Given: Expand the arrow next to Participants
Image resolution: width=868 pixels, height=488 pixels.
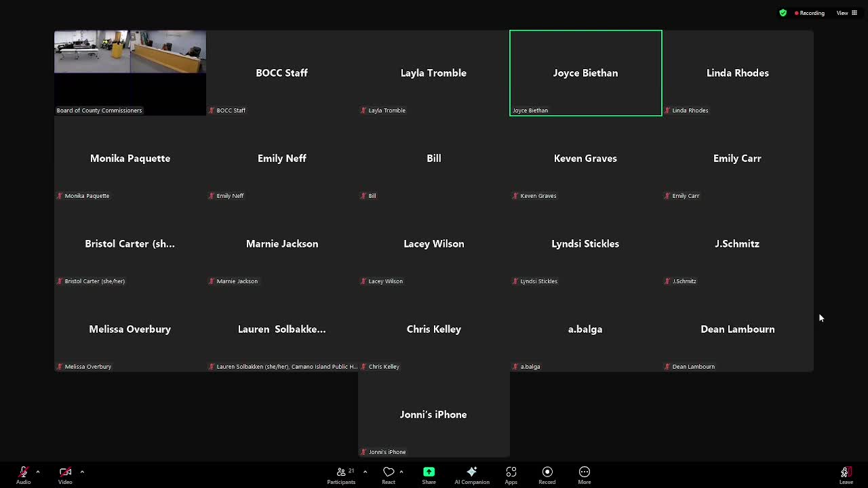Looking at the screenshot, I should tap(365, 472).
